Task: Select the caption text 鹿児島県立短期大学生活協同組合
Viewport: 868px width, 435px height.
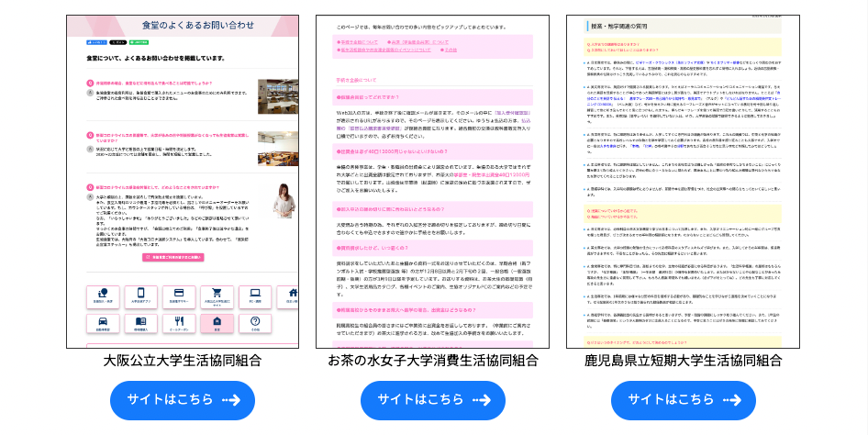Action: [x=683, y=361]
